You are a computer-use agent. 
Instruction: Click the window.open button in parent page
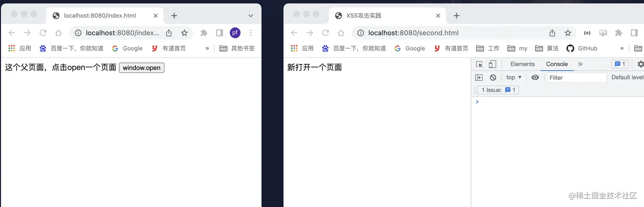(141, 68)
